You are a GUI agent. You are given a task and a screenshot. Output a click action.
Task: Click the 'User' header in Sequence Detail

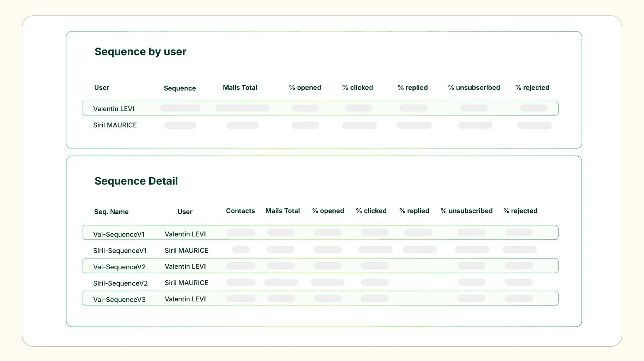(185, 212)
